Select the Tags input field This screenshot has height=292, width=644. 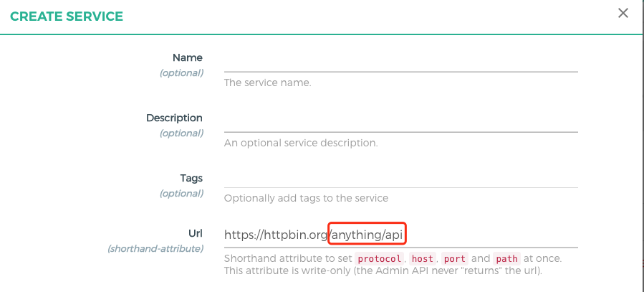coord(401,178)
